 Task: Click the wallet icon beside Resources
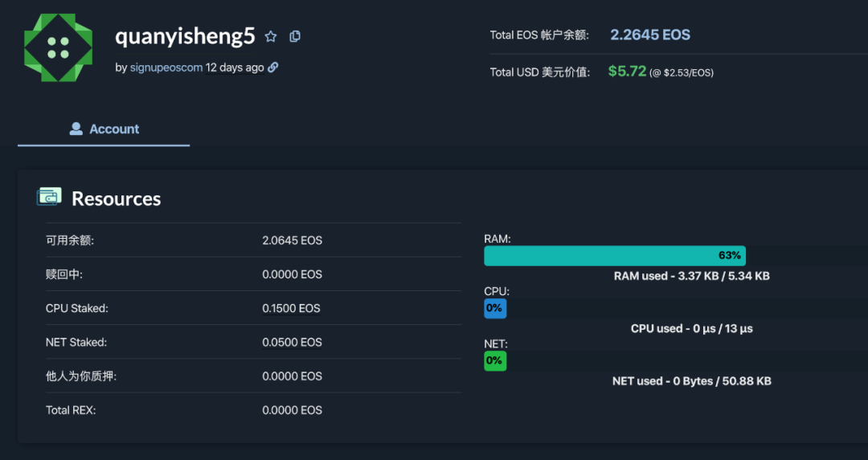coord(49,196)
